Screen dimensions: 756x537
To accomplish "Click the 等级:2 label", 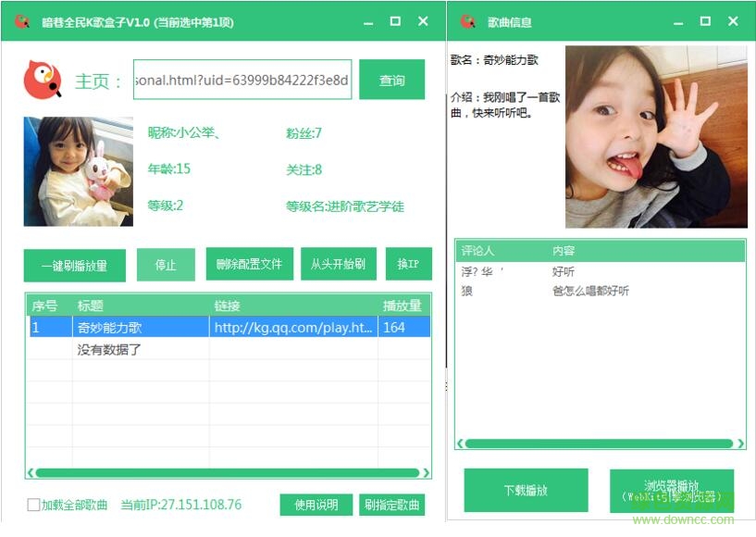I will (x=166, y=206).
